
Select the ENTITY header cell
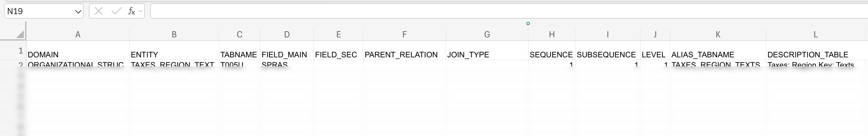174,54
